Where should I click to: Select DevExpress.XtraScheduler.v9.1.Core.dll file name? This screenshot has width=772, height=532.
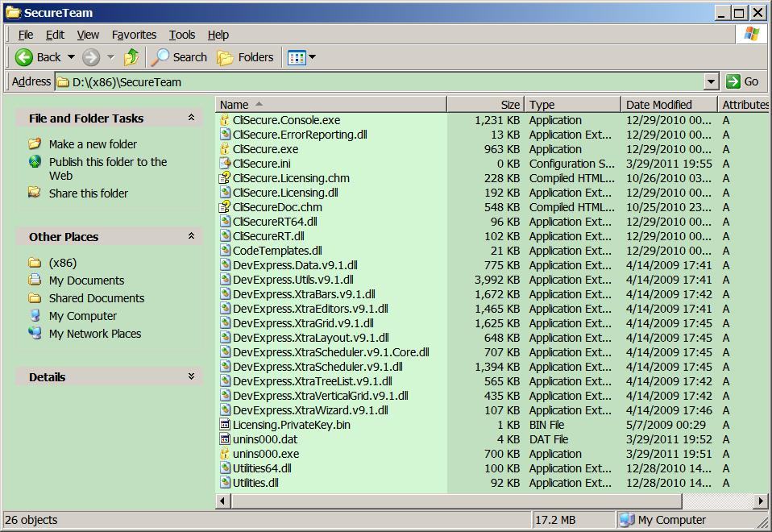click(331, 352)
